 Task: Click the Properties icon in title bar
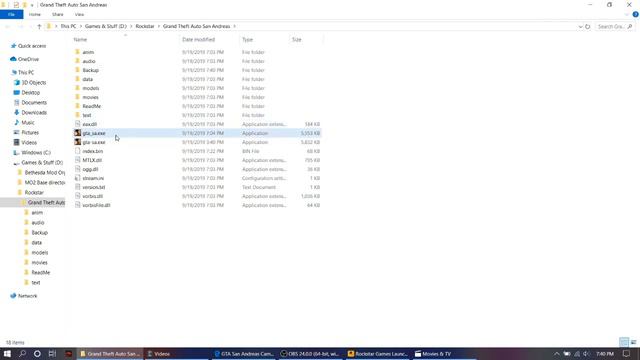click(16, 5)
